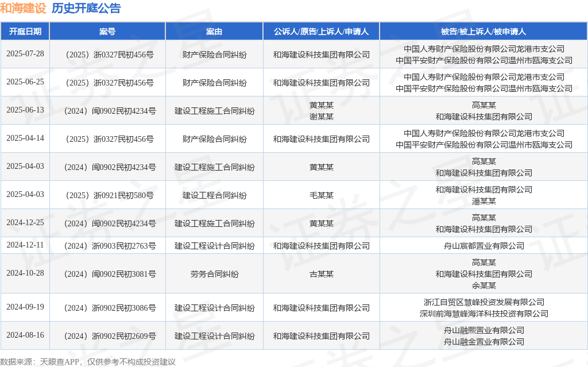
Task: Click the plaintiff 古某某
Action: click(322, 275)
